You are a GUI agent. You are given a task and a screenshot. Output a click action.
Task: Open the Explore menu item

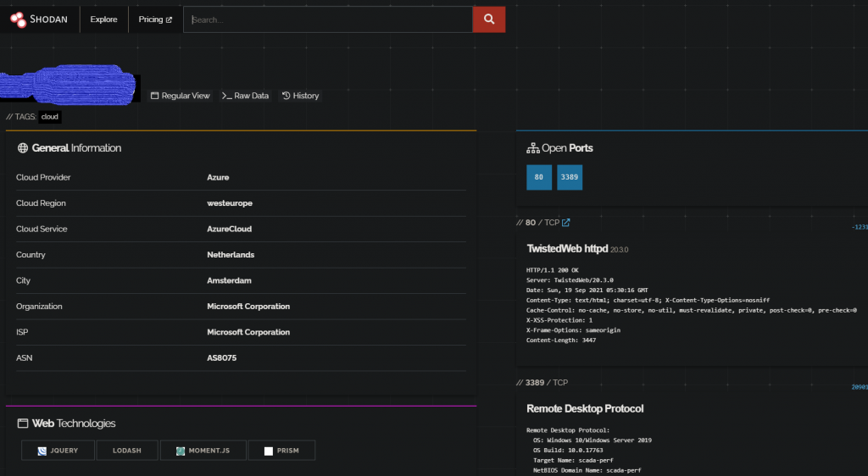(x=103, y=19)
